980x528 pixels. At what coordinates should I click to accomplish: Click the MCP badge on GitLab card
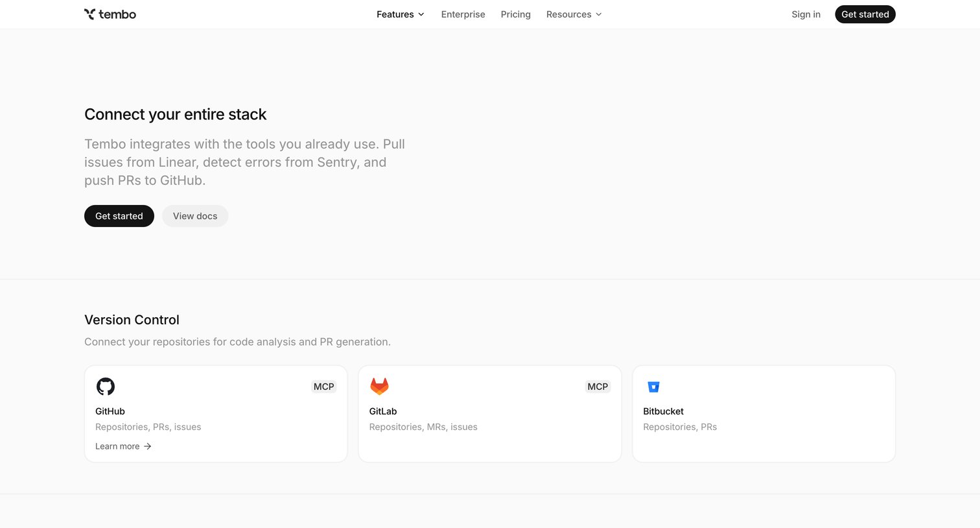(598, 387)
